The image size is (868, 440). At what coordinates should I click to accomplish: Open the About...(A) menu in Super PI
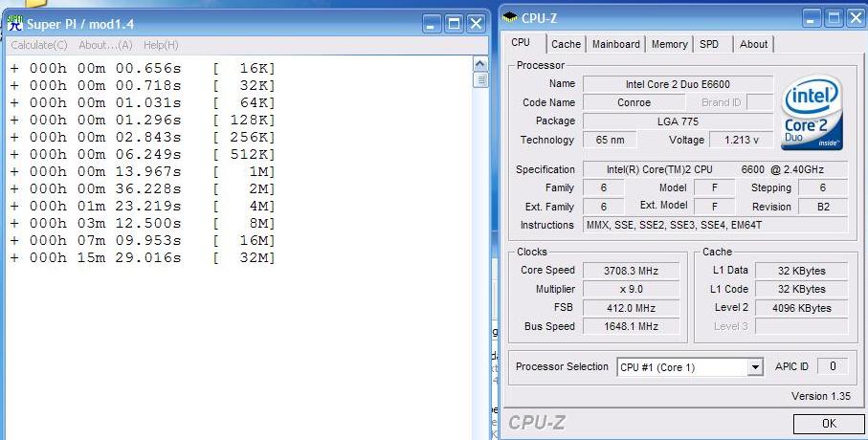point(105,45)
